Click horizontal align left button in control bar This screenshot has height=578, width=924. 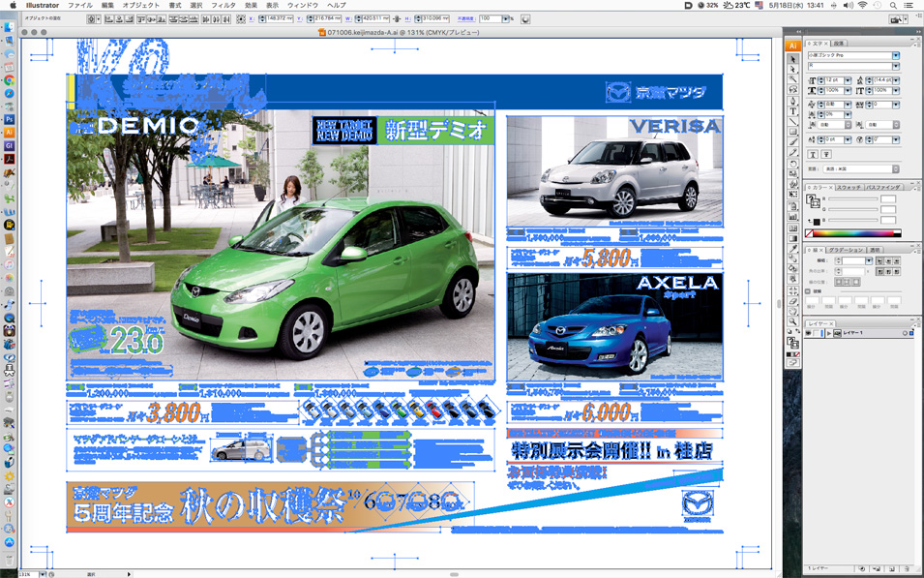pos(108,18)
